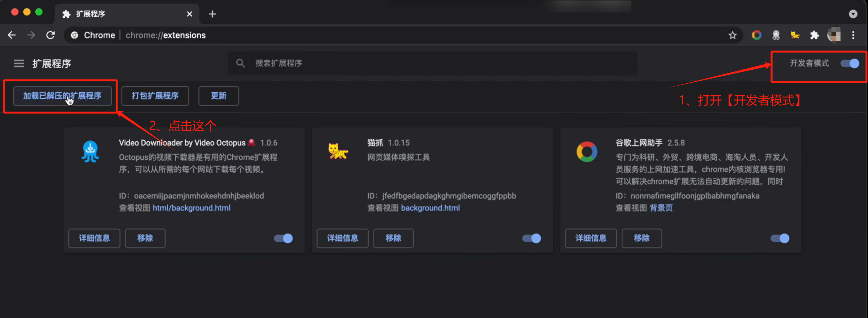Disable the 谷歌上网助手 extension toggle
868x318 pixels.
[780, 238]
